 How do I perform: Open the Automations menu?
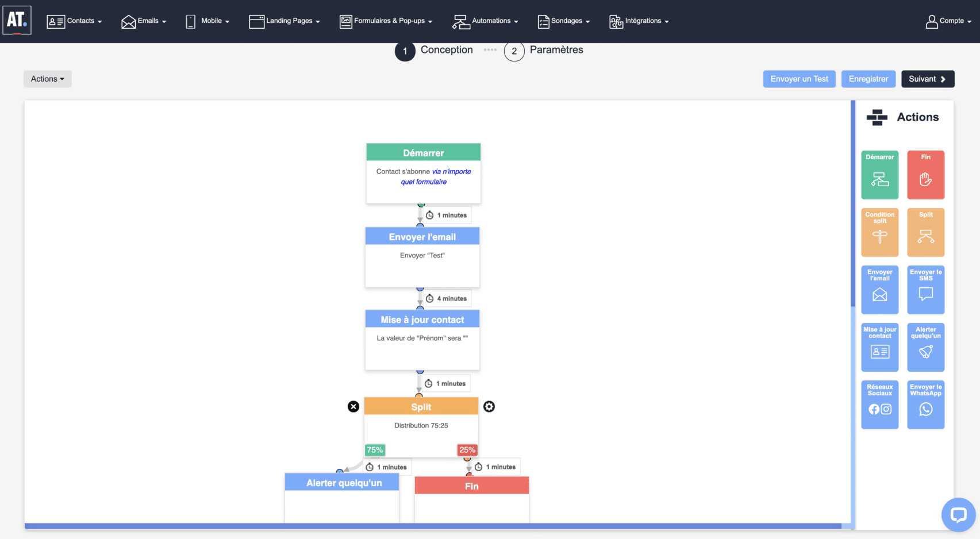485,21
